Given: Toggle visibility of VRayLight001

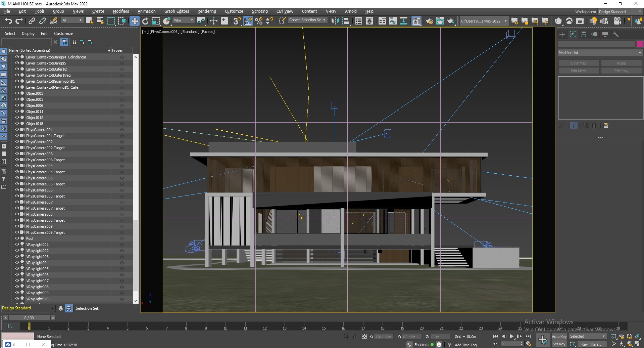Looking at the screenshot, I should tap(17, 245).
